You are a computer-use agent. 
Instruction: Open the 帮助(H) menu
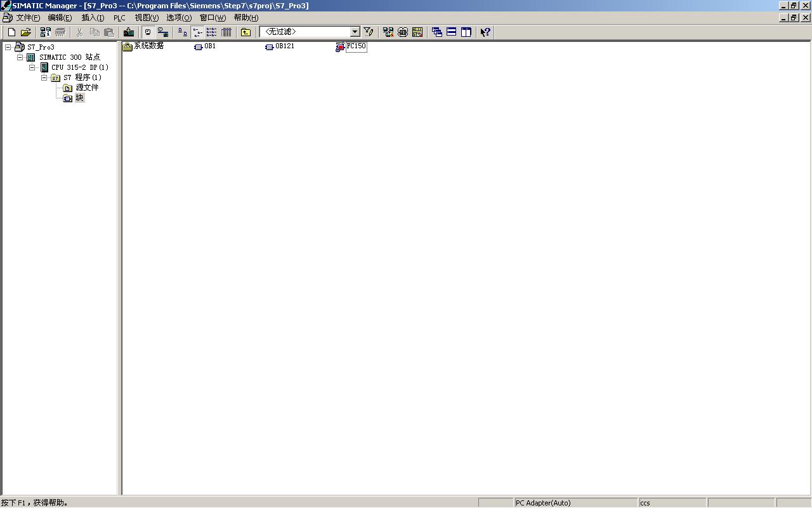[x=246, y=18]
